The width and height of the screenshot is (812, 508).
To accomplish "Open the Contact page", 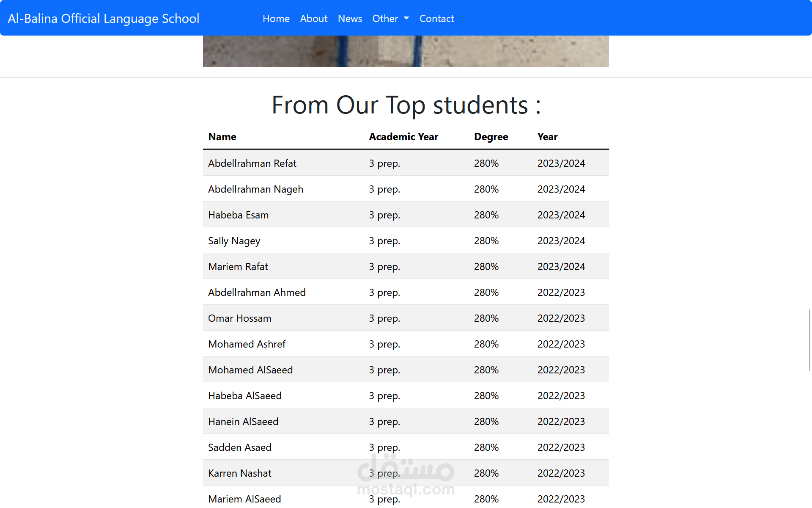I will [437, 19].
